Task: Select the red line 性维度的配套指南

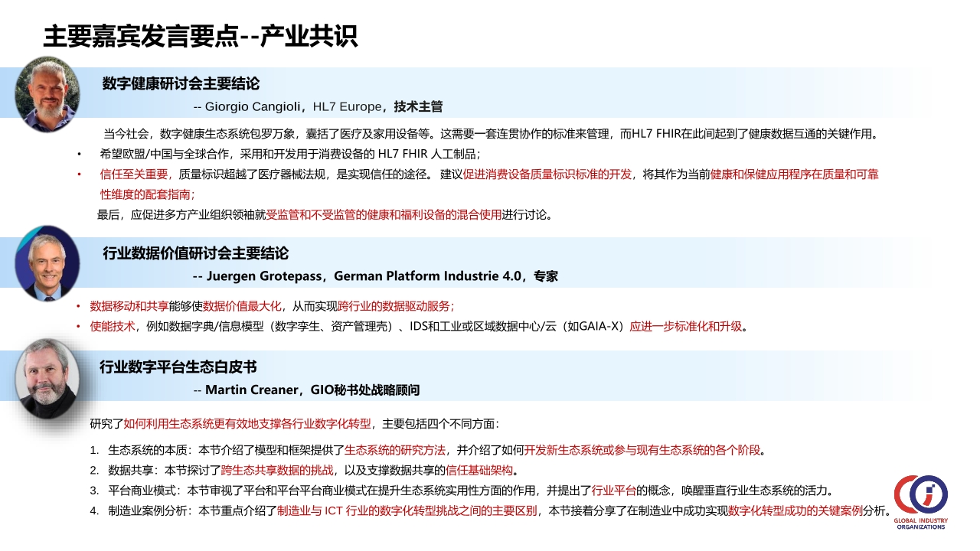Action: [147, 194]
